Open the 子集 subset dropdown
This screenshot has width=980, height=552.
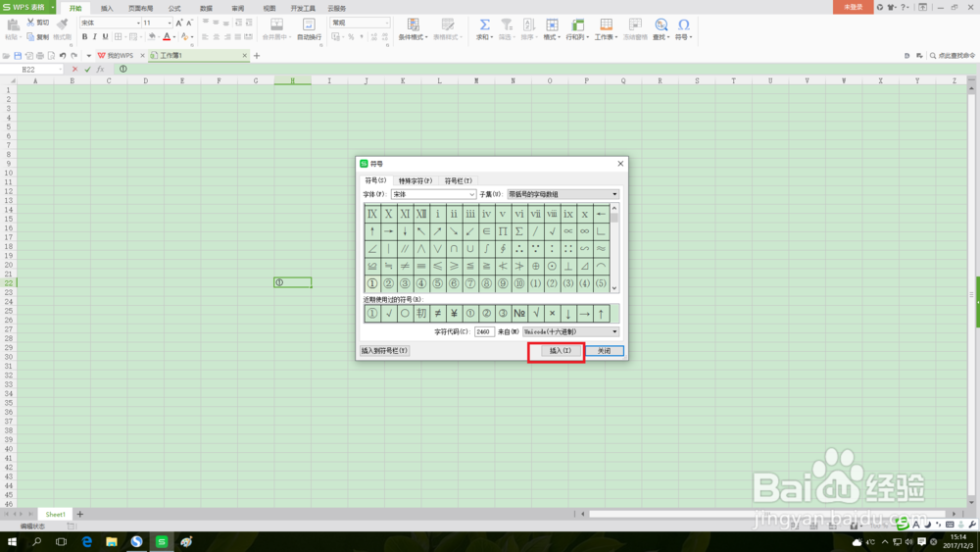(614, 194)
